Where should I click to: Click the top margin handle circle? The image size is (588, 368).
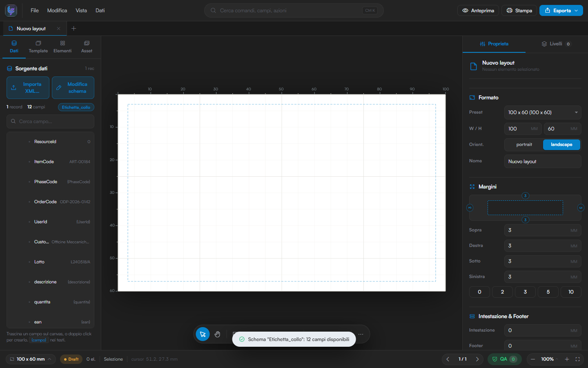click(x=526, y=195)
